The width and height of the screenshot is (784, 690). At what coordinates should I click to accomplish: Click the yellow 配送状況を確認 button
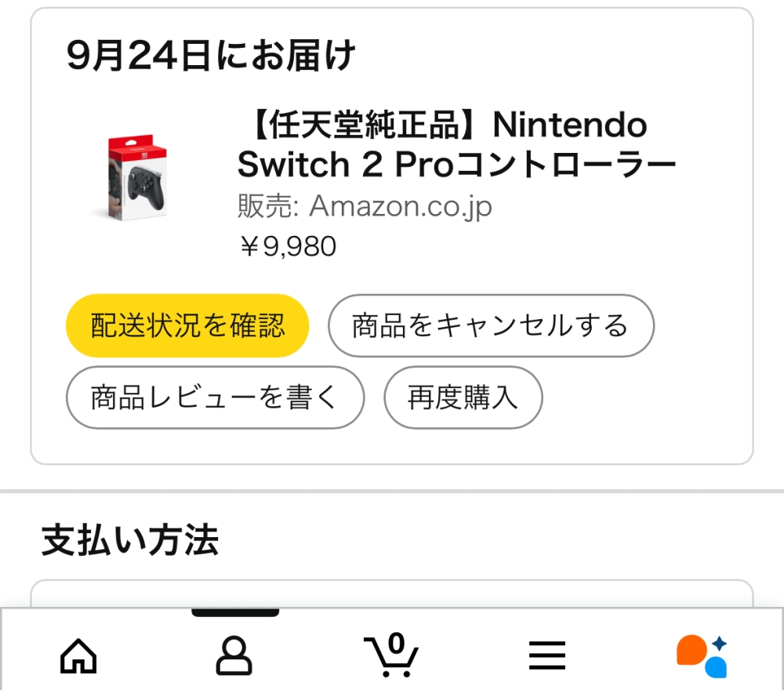pos(187,325)
